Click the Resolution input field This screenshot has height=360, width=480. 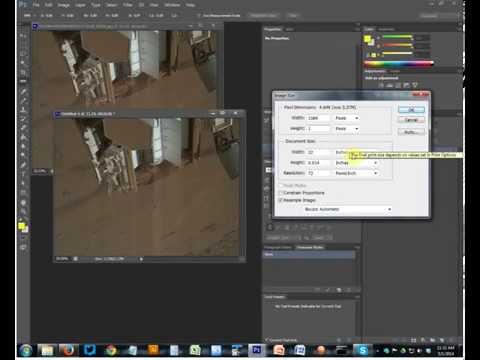click(318, 173)
